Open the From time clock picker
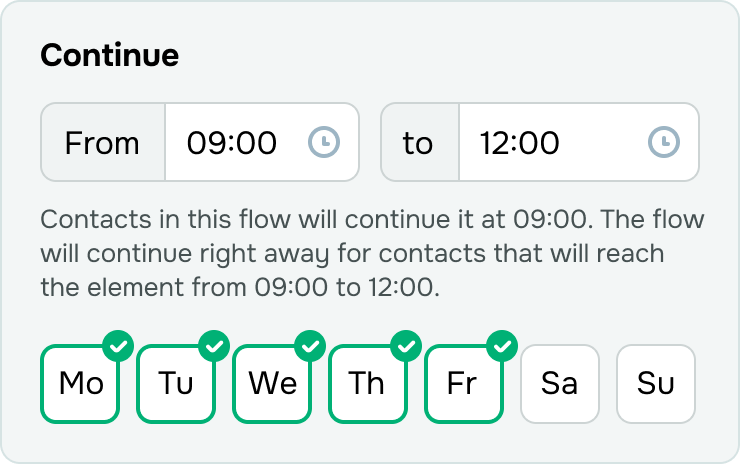The width and height of the screenshot is (740, 464). click(x=324, y=142)
